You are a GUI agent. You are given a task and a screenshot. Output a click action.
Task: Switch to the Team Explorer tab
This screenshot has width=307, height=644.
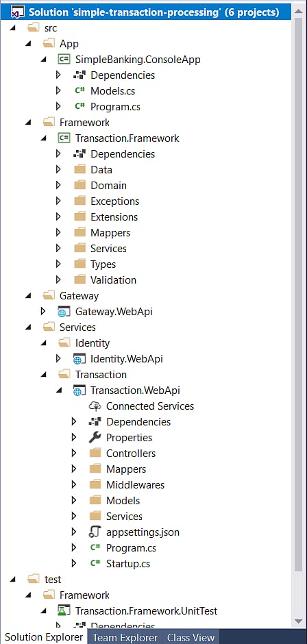[125, 637]
